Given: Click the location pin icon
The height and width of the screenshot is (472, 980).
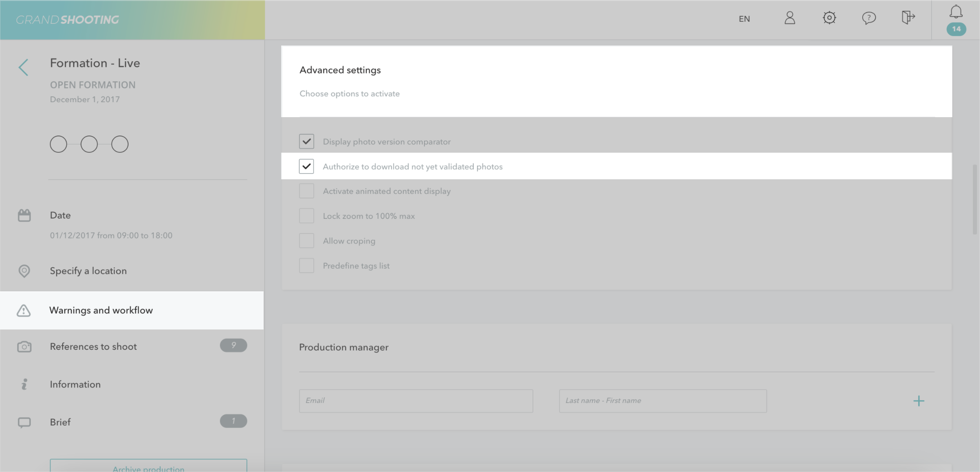Looking at the screenshot, I should [x=24, y=271].
